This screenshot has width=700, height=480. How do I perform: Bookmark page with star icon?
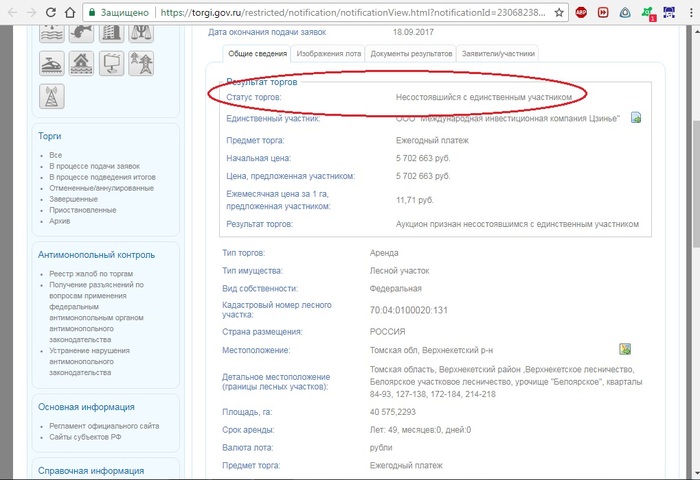(x=558, y=13)
